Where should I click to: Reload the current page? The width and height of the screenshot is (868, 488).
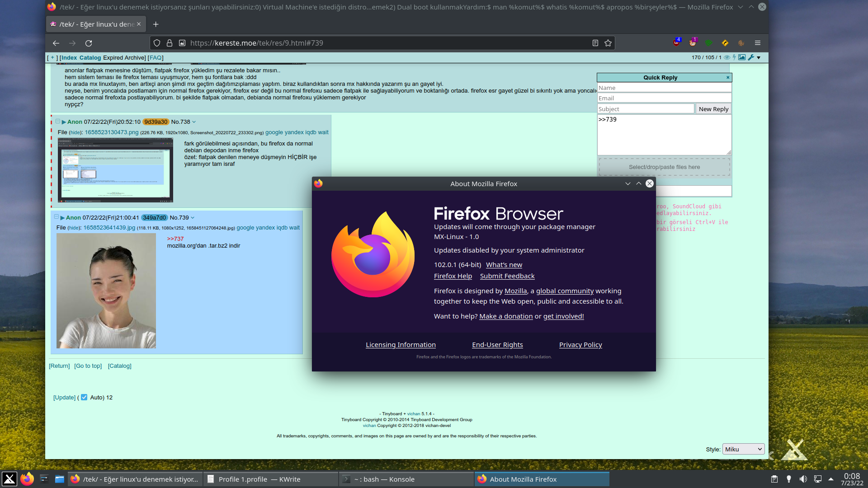tap(89, 43)
